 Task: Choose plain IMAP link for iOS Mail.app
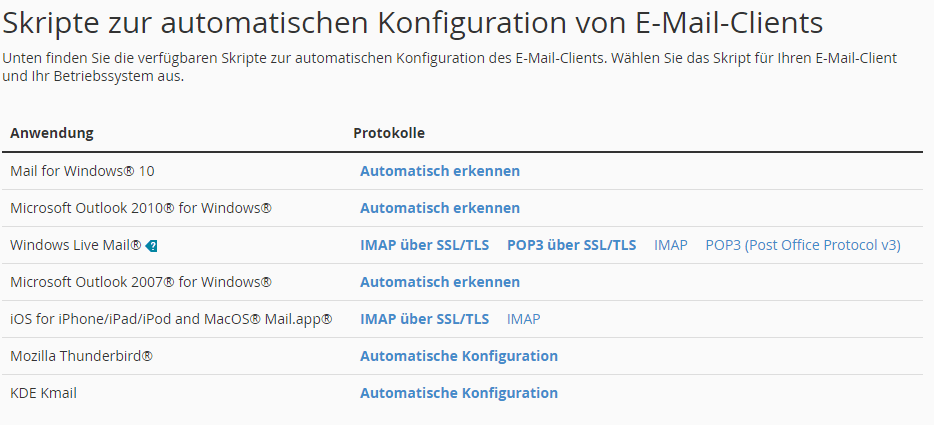click(523, 319)
